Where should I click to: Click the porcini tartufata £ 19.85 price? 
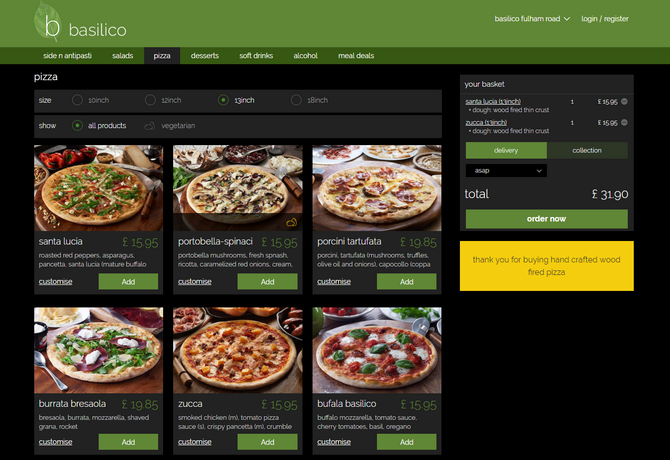click(x=418, y=242)
